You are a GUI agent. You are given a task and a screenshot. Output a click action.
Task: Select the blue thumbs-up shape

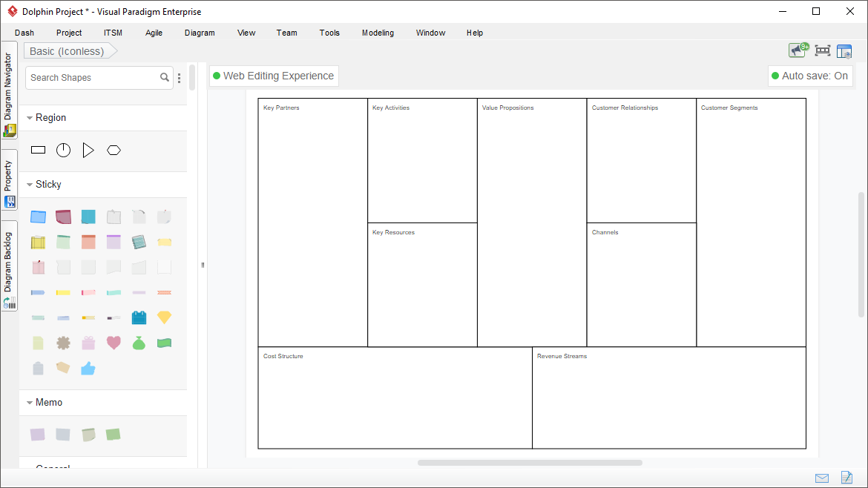click(88, 368)
